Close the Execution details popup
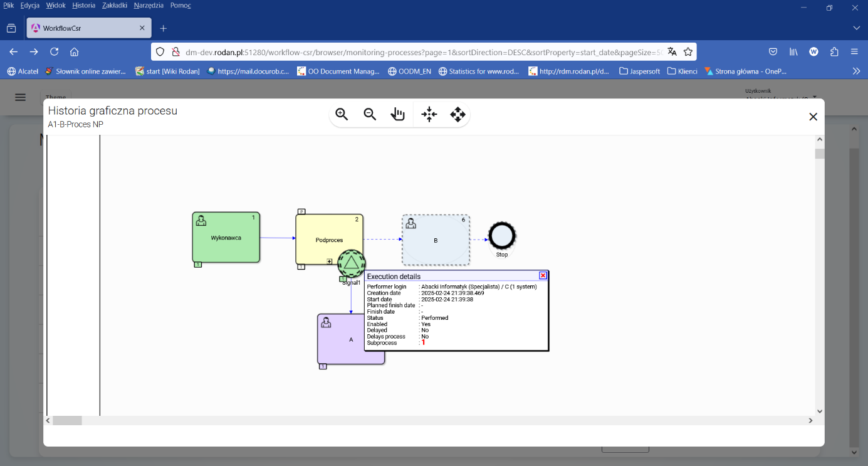 (x=541, y=275)
